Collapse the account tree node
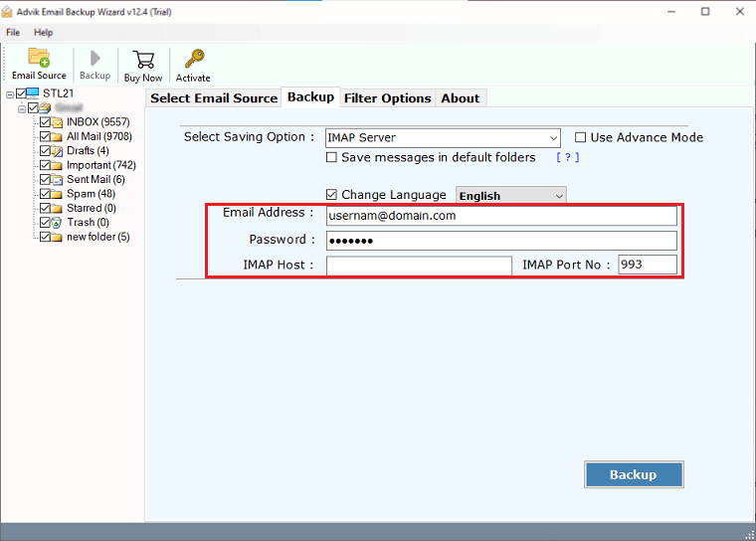Image resolution: width=756 pixels, height=541 pixels. [22, 109]
